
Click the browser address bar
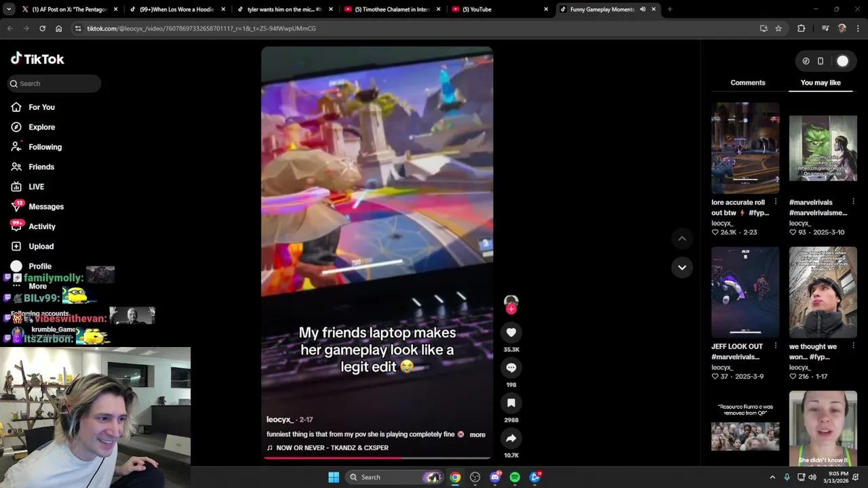[x=417, y=28]
